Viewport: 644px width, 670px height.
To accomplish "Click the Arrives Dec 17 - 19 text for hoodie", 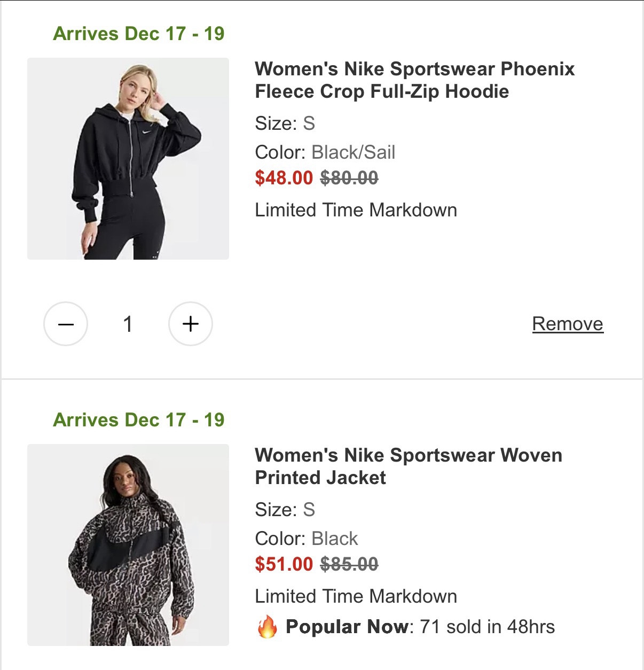I will coord(138,33).
